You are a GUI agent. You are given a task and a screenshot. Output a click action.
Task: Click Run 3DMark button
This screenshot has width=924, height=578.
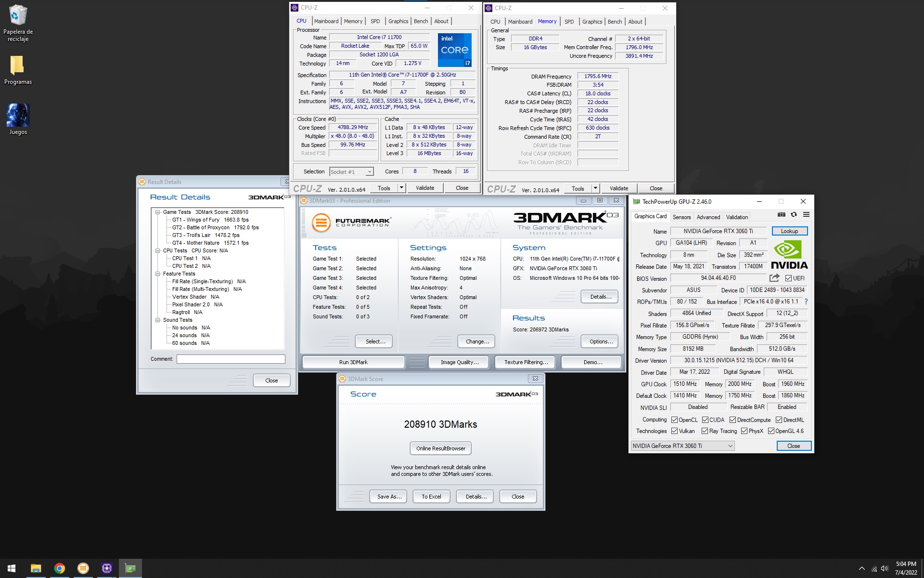pyautogui.click(x=353, y=362)
